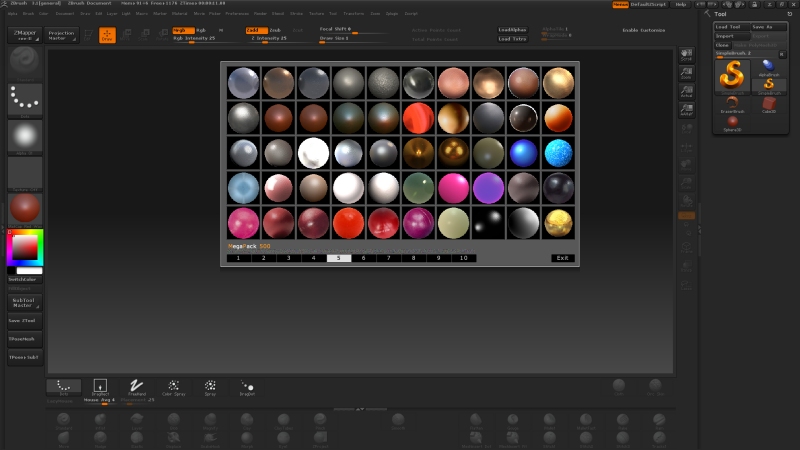Screen dimensions: 800x450
Task: Open the Help menu
Action: coord(681,5)
